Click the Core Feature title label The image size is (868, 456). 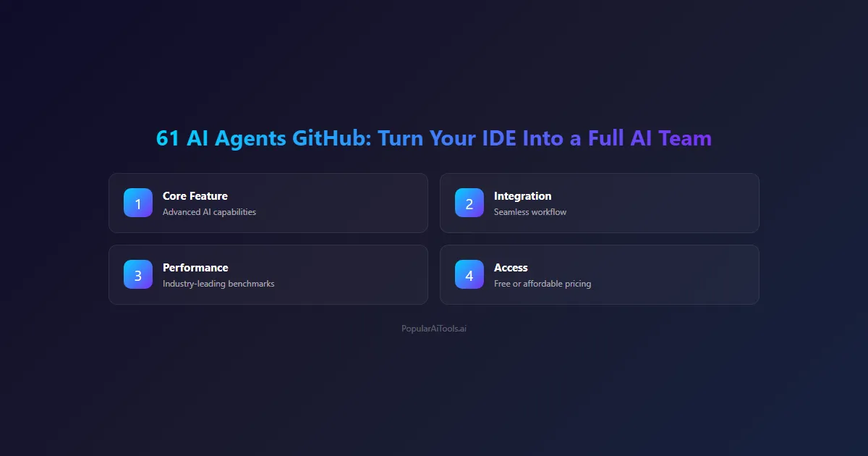195,195
